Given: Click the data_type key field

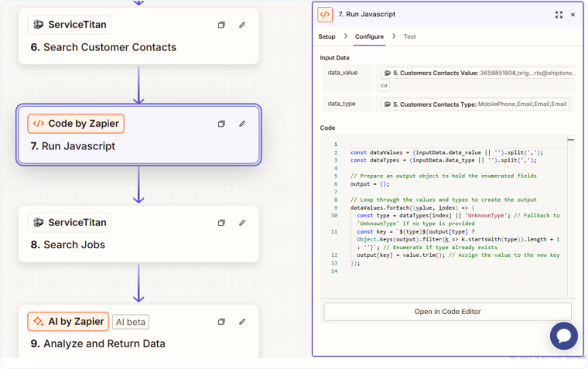Looking at the screenshot, I should 347,104.
